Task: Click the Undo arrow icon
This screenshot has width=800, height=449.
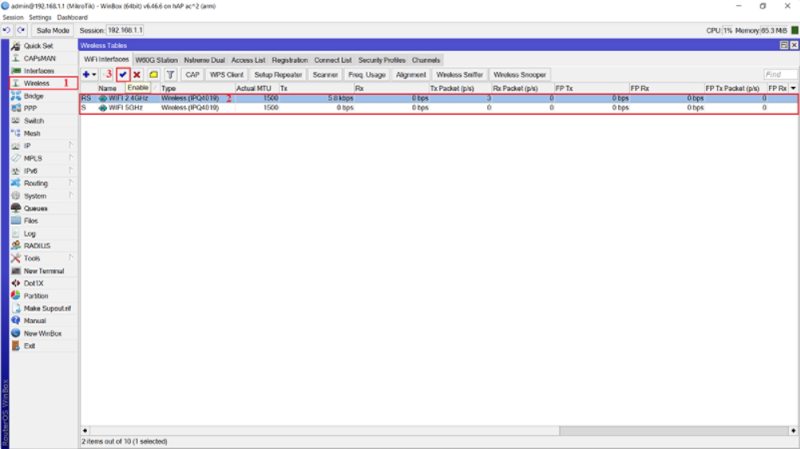Action: tap(7, 31)
